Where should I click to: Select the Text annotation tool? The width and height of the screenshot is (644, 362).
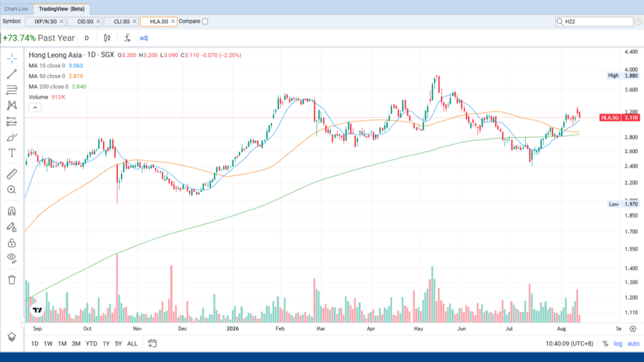(x=12, y=152)
